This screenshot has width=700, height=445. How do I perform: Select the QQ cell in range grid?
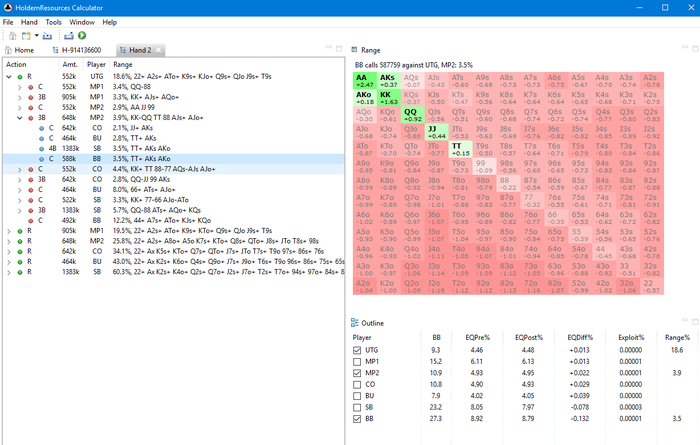(412, 115)
